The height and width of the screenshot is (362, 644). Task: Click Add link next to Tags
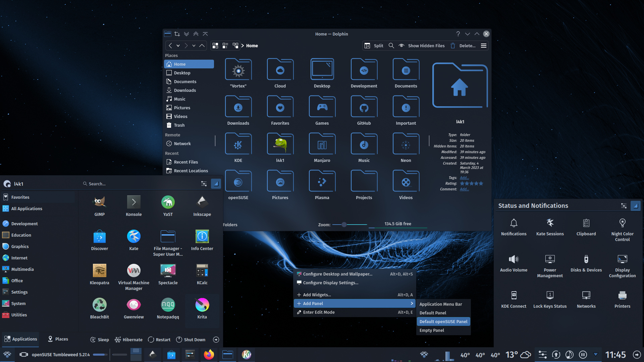(x=464, y=178)
